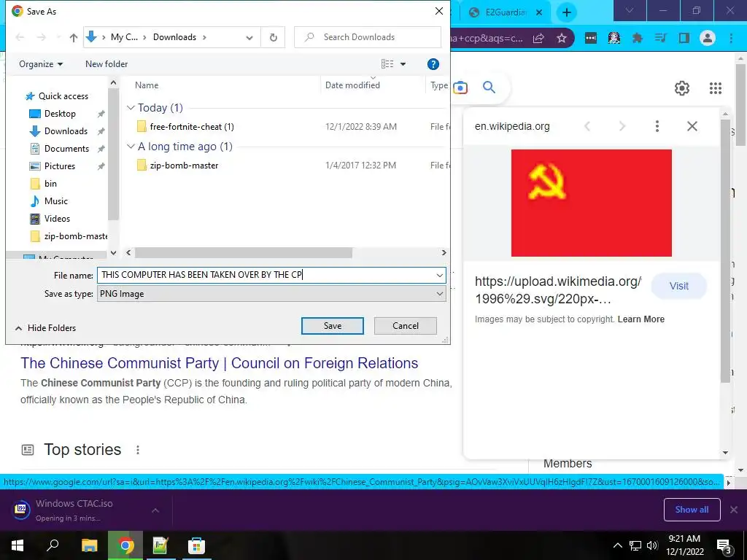The width and height of the screenshot is (747, 560).
Task: Open The Chinese Communist Party search result
Action: click(219, 363)
